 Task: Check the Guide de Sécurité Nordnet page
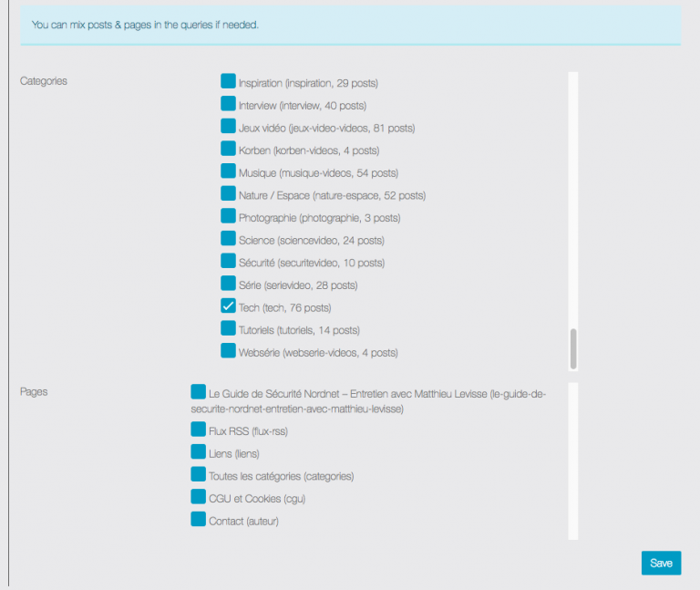click(198, 392)
